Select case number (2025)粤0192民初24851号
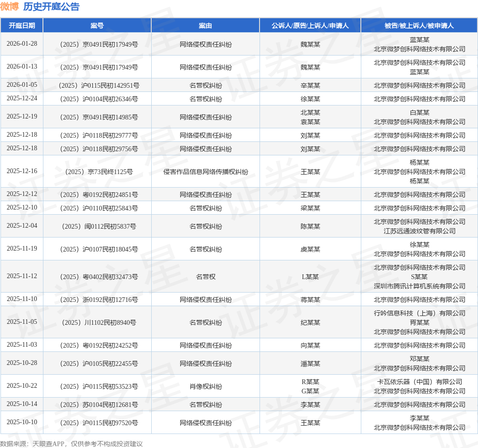The image size is (478, 448). [x=99, y=195]
